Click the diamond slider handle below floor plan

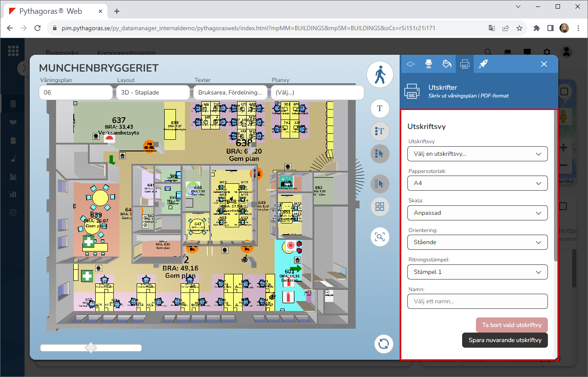[x=91, y=348]
